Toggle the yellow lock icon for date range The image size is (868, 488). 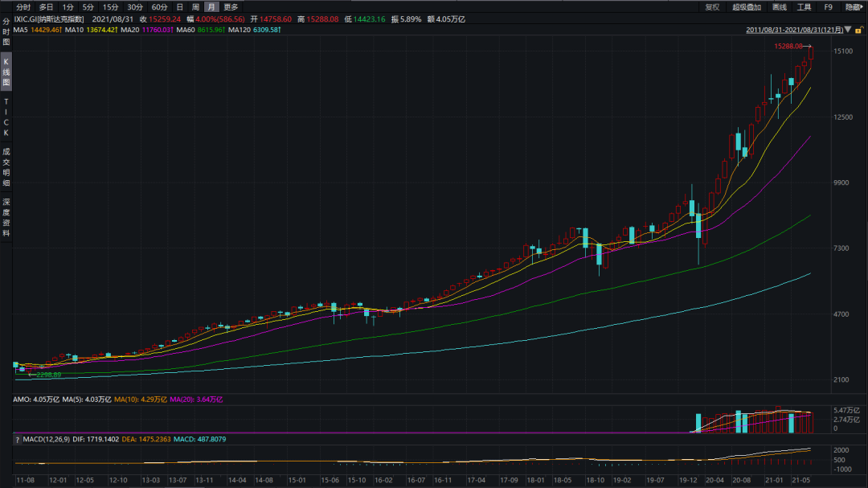click(x=859, y=30)
